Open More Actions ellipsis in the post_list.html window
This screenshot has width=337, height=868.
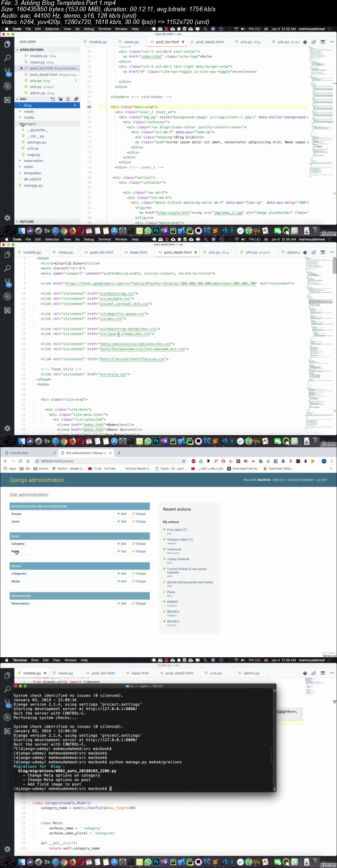pyautogui.click(x=332, y=42)
